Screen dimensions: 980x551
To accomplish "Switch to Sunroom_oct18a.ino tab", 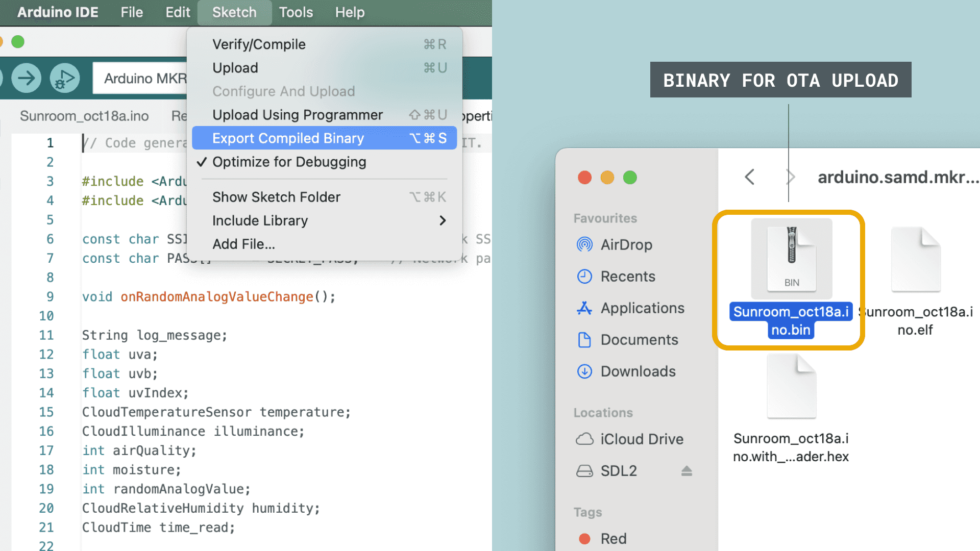I will click(84, 116).
